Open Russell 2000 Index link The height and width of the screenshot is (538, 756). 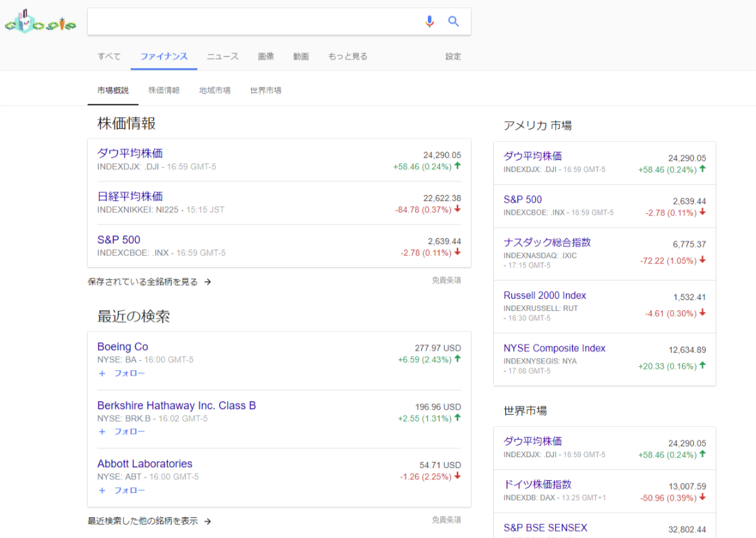pyautogui.click(x=545, y=295)
